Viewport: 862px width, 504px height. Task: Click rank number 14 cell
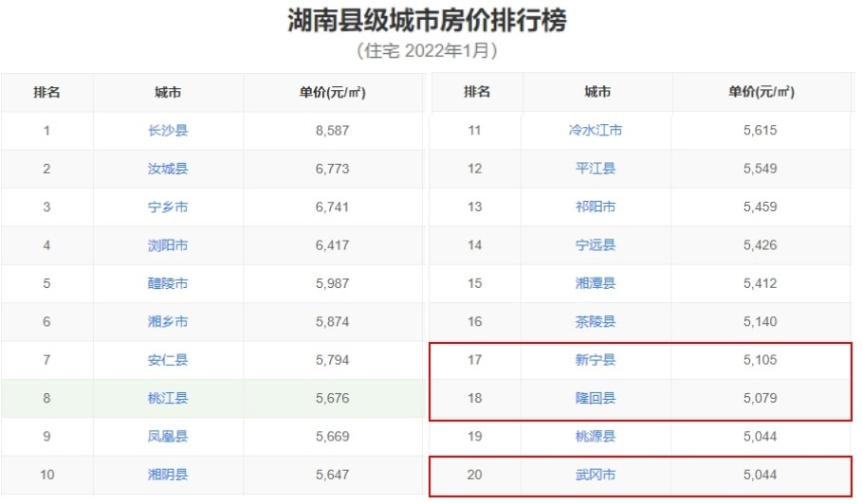coord(475,244)
